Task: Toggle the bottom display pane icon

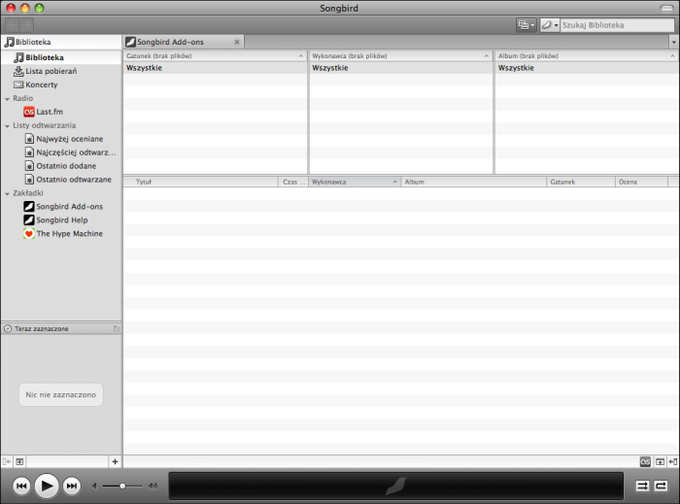Action: [660, 462]
